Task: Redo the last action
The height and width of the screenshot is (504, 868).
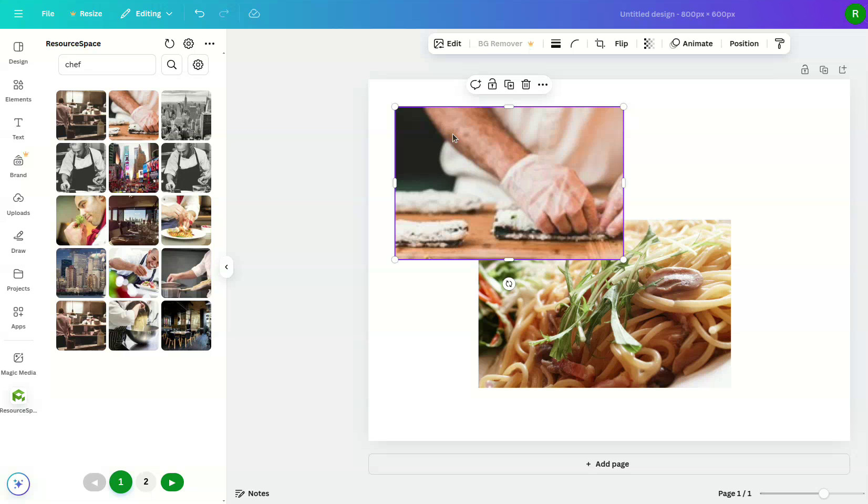Action: click(224, 14)
